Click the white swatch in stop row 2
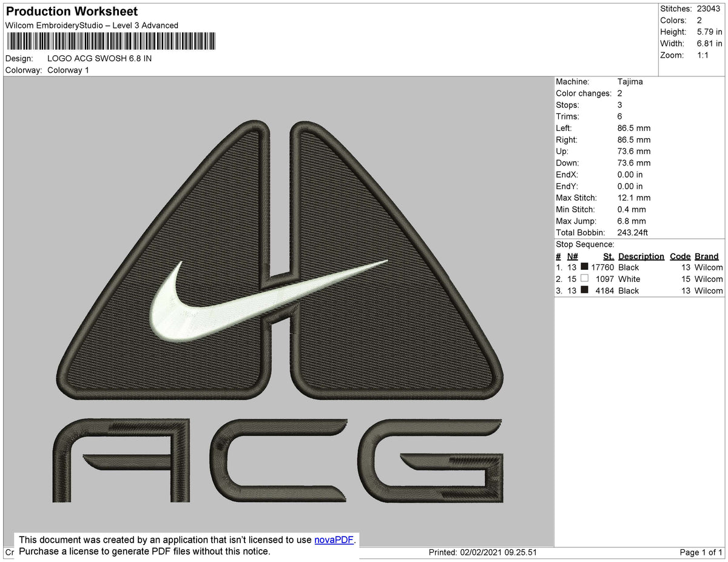This screenshot has width=728, height=562. tap(584, 279)
